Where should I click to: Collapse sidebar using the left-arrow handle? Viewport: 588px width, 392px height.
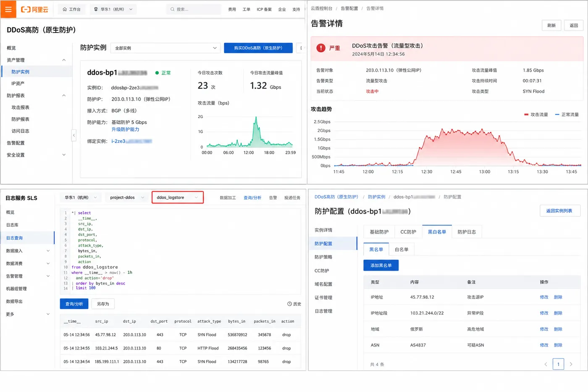pos(74,135)
